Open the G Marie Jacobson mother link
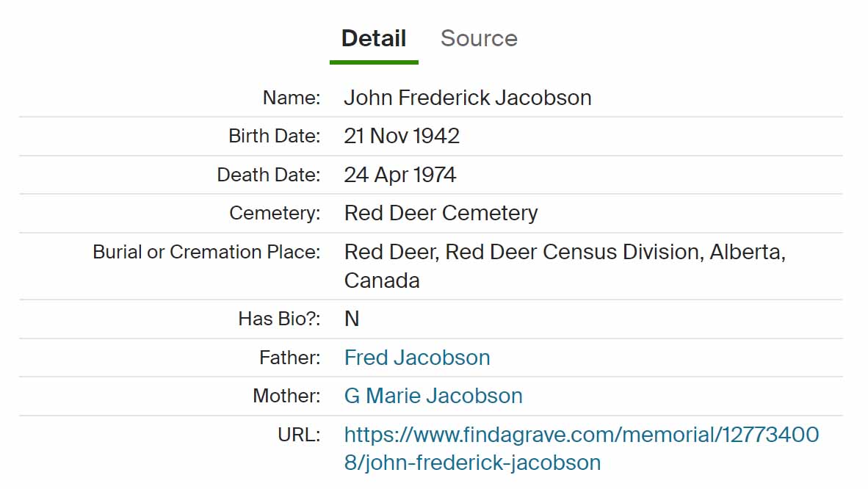The image size is (868, 489). tap(433, 396)
